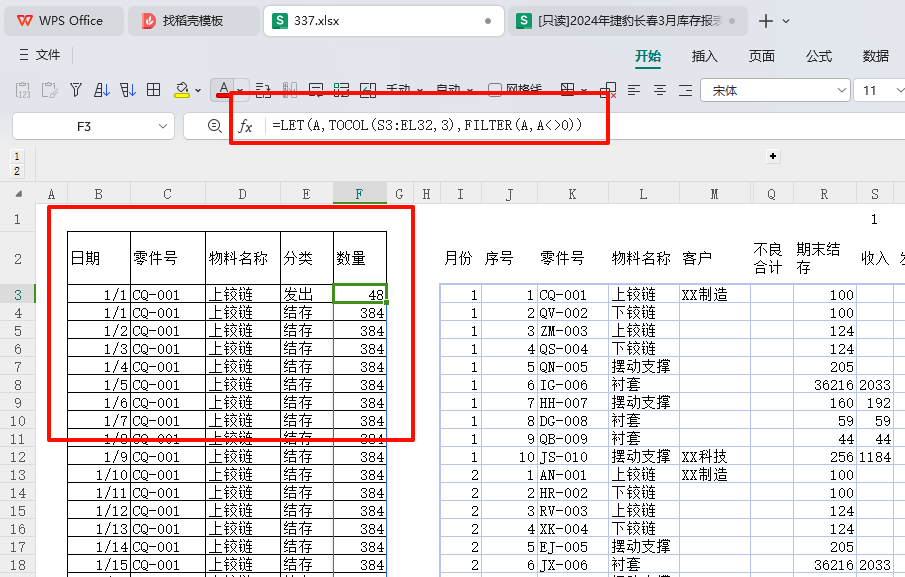Select cell F3 containing 48
Viewport: 905px width, 577px height.
[360, 294]
